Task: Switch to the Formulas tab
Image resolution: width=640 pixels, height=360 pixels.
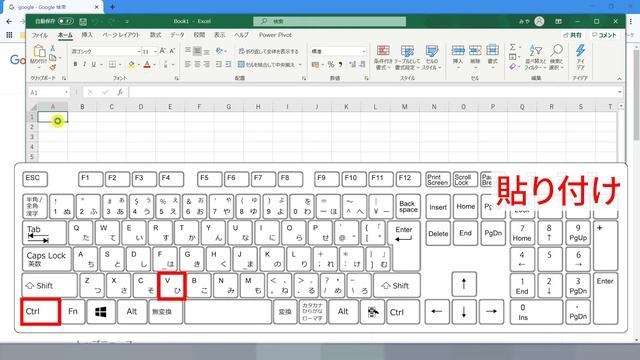Action: pos(155,35)
